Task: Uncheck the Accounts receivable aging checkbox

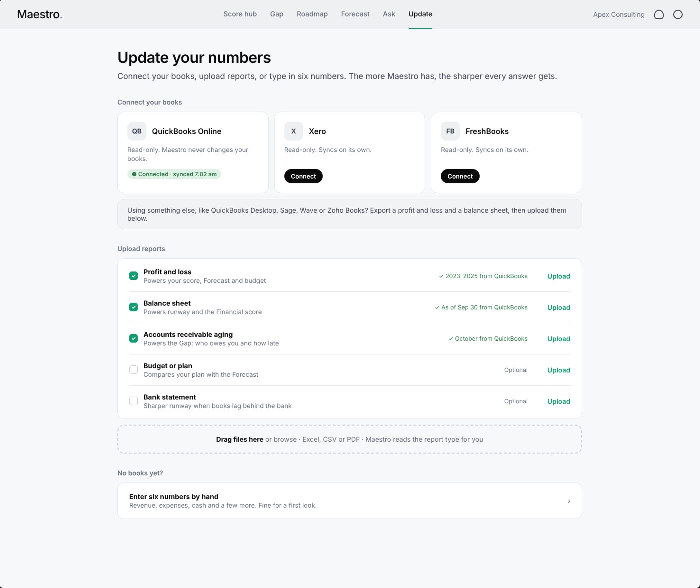Action: click(133, 338)
